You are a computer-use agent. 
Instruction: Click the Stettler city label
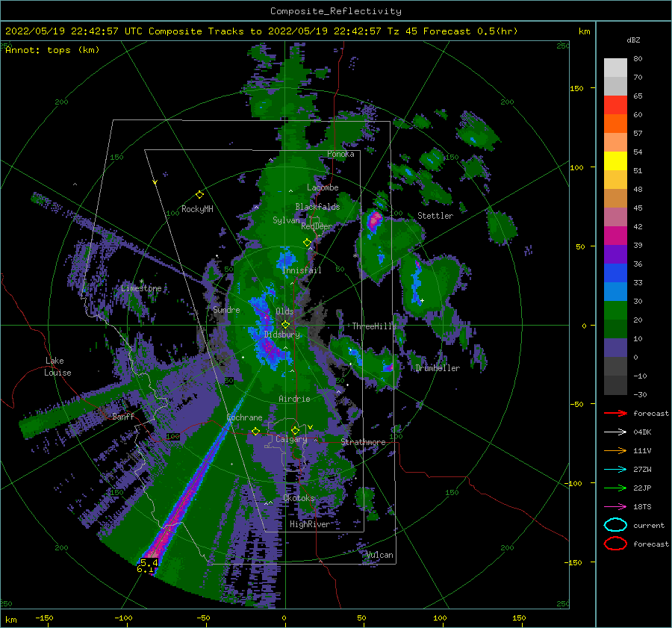pos(435,216)
